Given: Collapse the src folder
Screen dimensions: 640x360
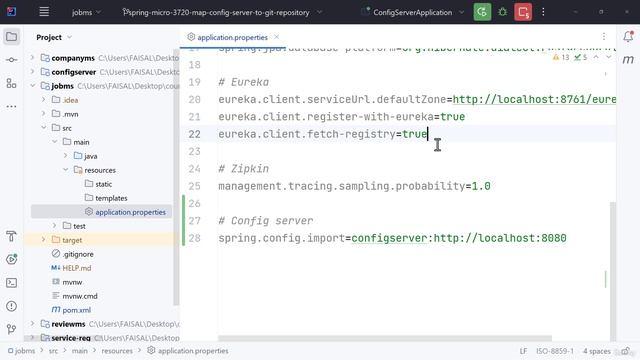Looking at the screenshot, I should (x=44, y=127).
